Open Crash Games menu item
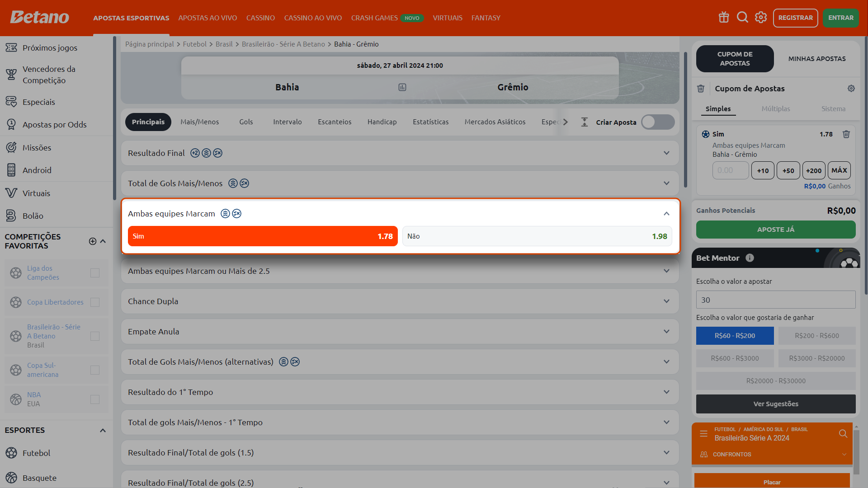This screenshot has width=868, height=488. point(374,18)
